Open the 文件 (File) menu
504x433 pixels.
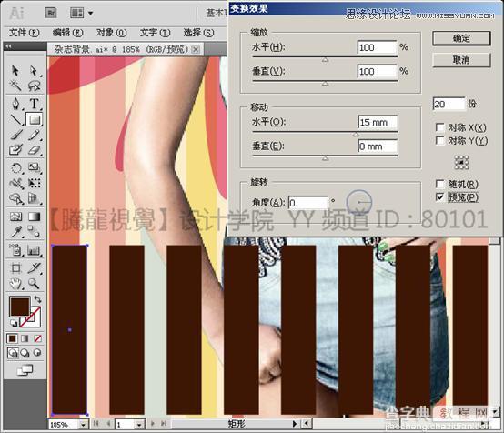pyautogui.click(x=24, y=33)
